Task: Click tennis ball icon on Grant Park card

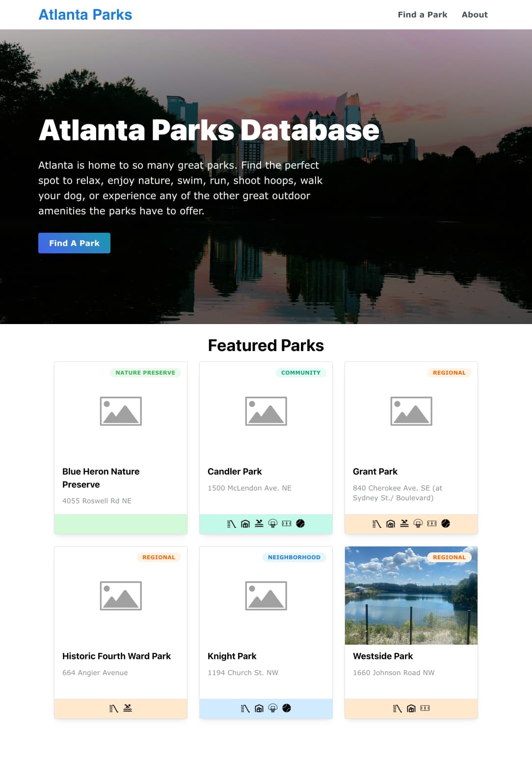Action: coord(446,524)
